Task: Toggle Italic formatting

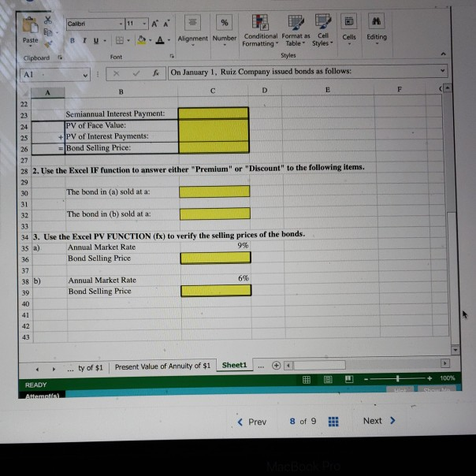Action: [x=84, y=41]
